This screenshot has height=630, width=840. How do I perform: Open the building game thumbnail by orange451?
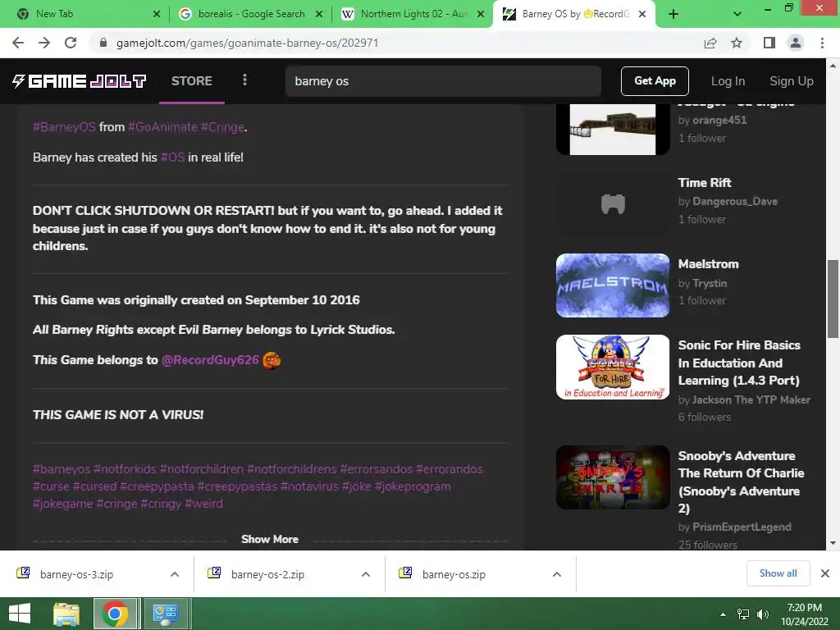pos(613,130)
